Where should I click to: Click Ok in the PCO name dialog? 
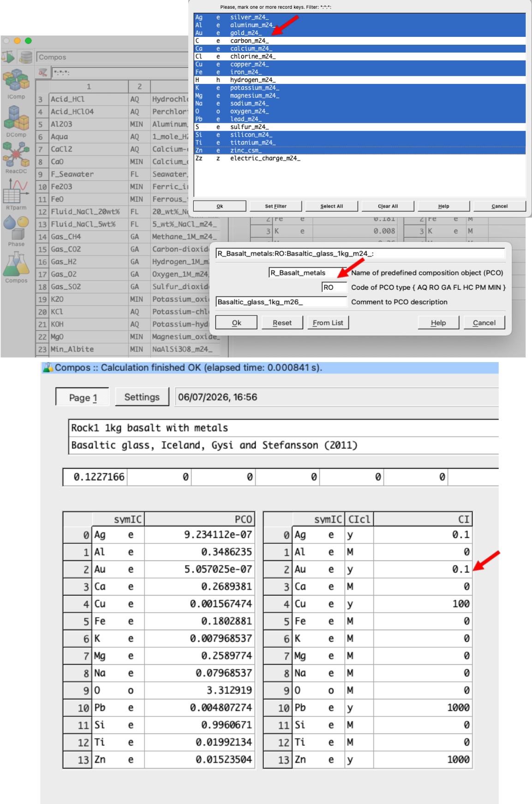point(236,323)
